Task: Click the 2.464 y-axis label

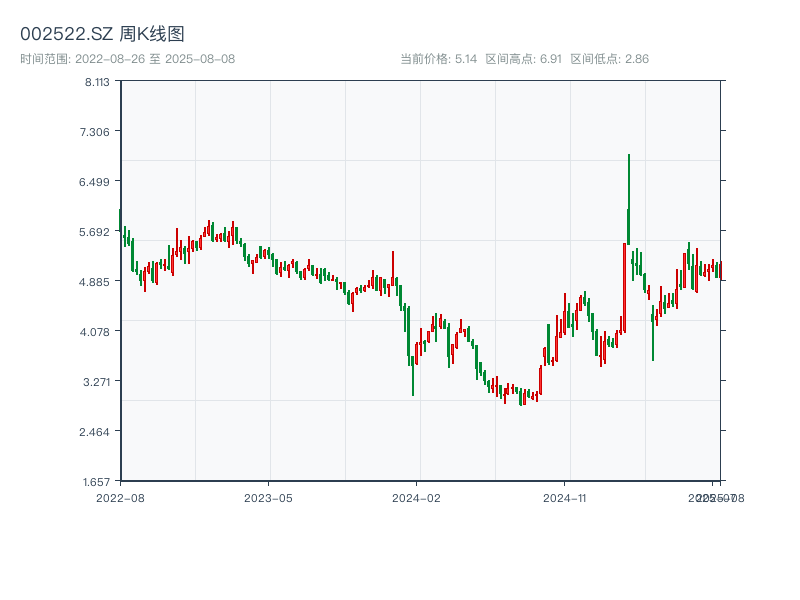Action: click(97, 431)
